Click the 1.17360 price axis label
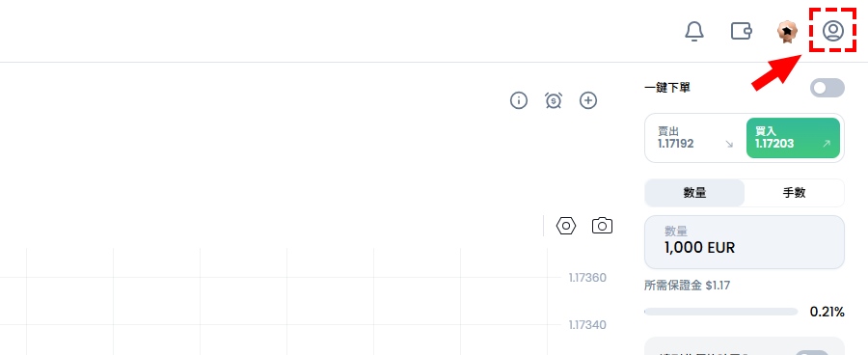Image resolution: width=868 pixels, height=355 pixels. click(x=587, y=278)
